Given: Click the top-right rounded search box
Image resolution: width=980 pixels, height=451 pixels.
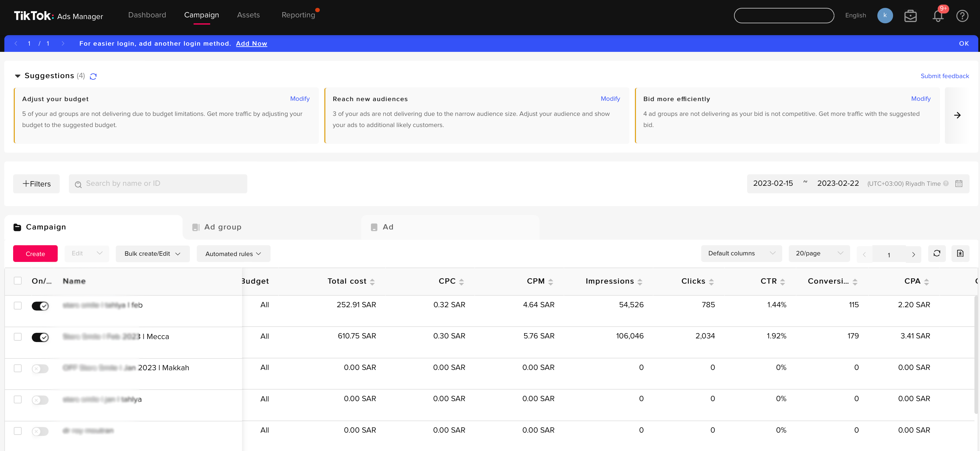Looking at the screenshot, I should pyautogui.click(x=784, y=16).
